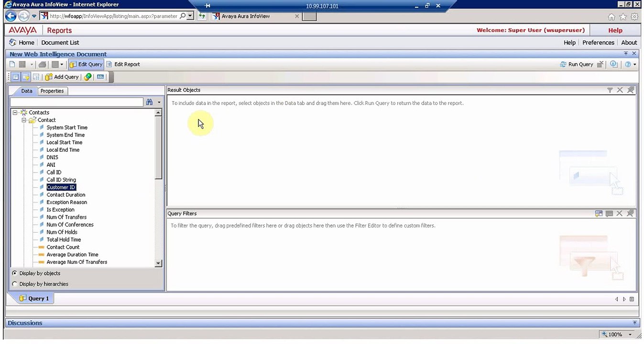Select the Contact Count measure

pos(63,247)
